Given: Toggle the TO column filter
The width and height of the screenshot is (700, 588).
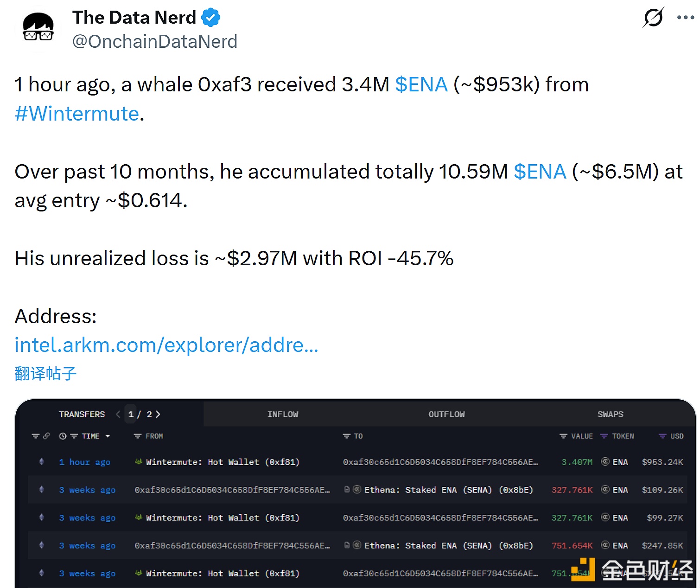Looking at the screenshot, I should (x=346, y=436).
